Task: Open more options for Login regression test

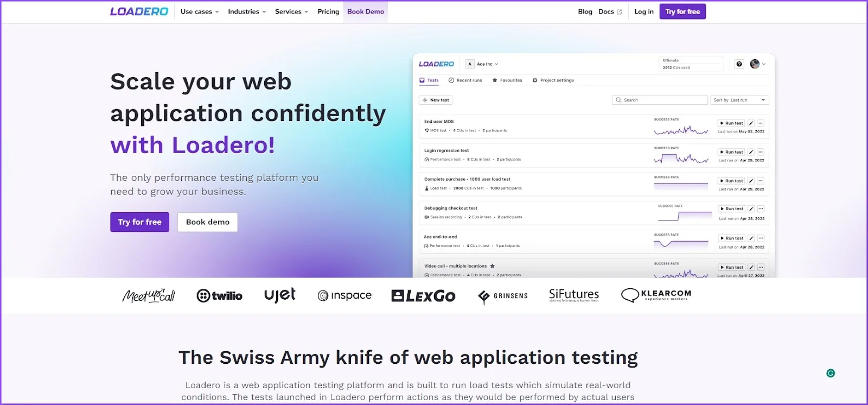Action: [x=761, y=152]
